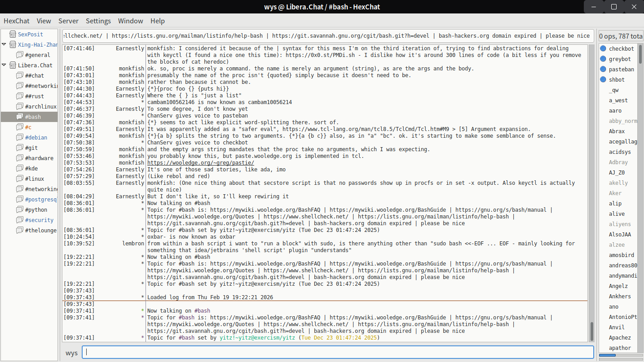644x362 pixels.
Task: Click the #general channel icon
Action: 19,55
